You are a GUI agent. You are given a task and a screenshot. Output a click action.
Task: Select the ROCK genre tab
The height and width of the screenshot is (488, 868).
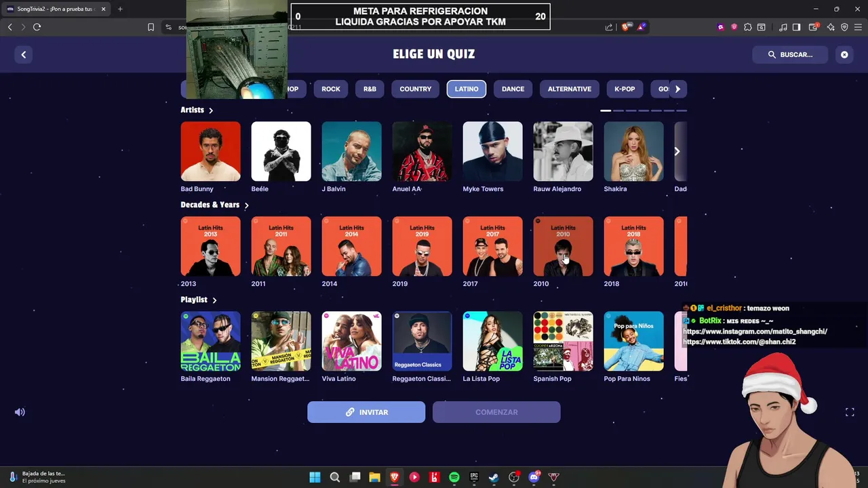331,89
